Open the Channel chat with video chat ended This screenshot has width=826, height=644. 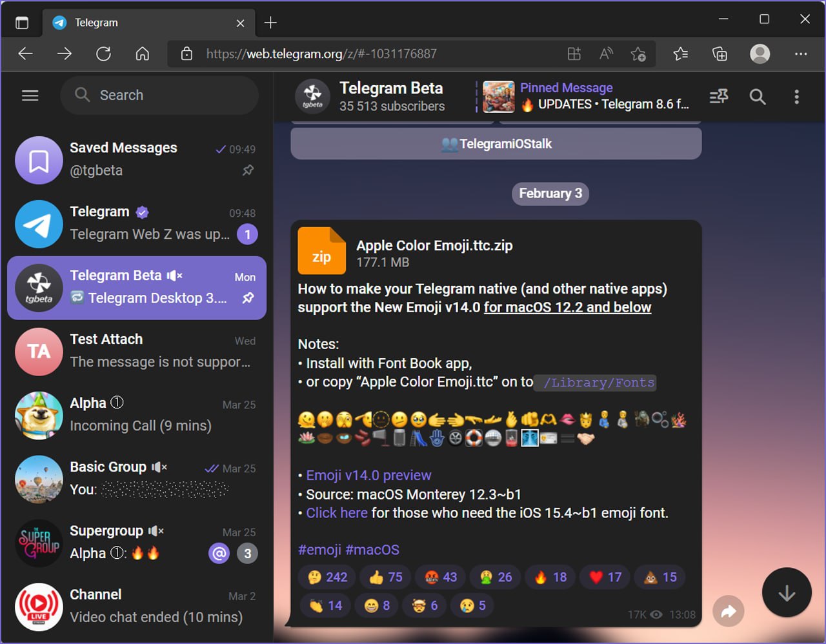(137, 607)
